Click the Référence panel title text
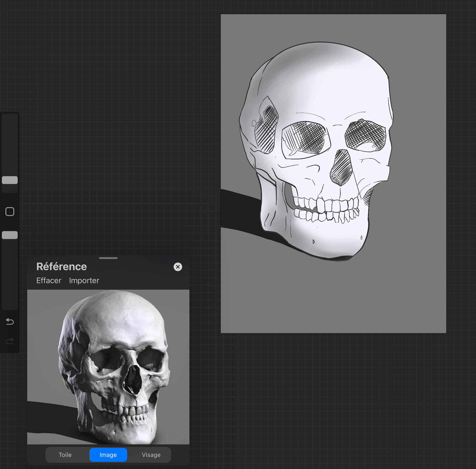This screenshot has height=469, width=476. [x=61, y=267]
